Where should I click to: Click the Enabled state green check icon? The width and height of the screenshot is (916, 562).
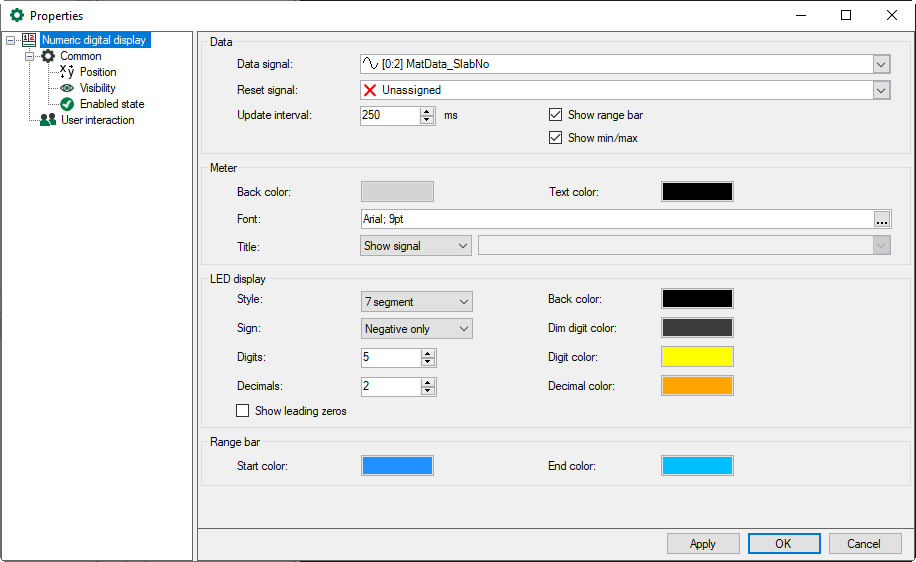click(67, 104)
